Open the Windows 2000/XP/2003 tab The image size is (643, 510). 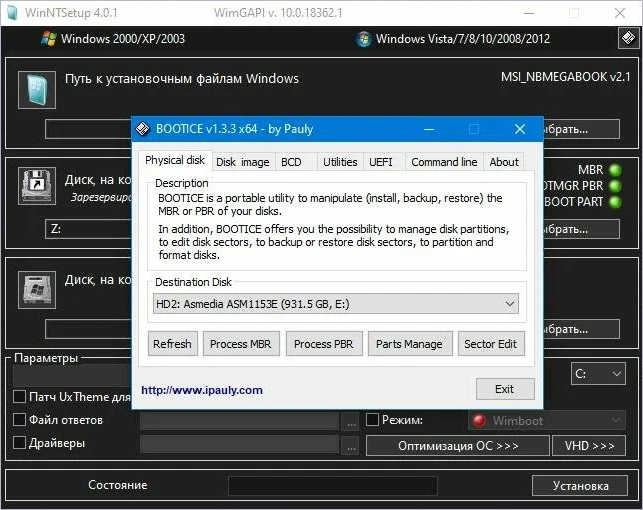pyautogui.click(x=113, y=39)
